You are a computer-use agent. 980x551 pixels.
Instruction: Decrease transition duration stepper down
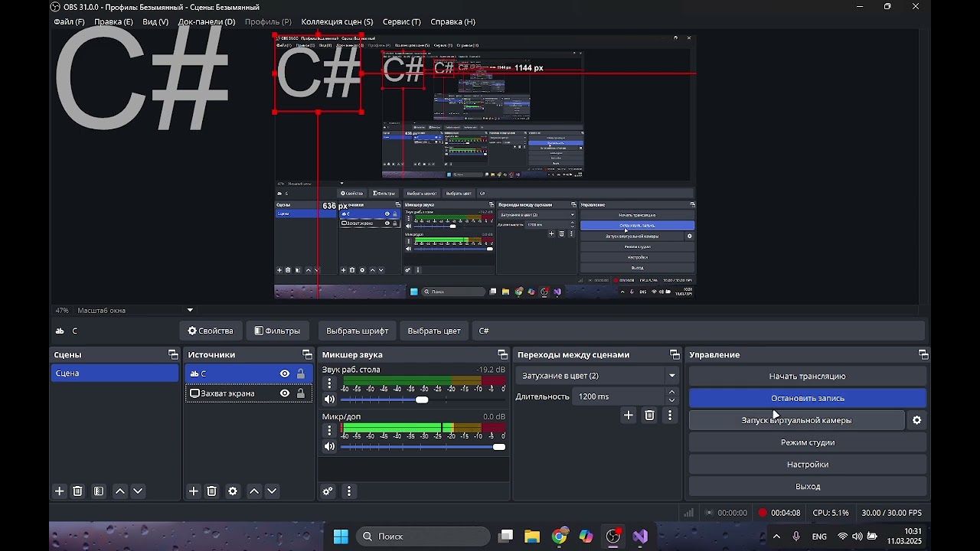pos(672,400)
